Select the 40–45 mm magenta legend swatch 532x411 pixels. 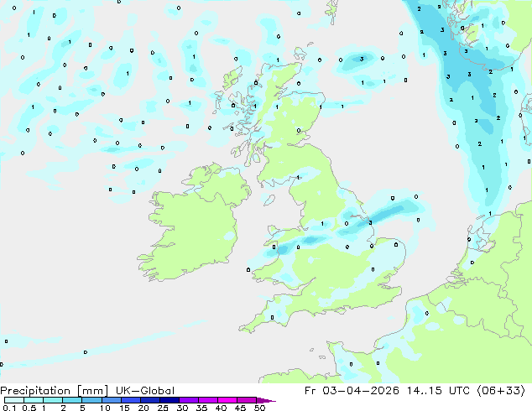[227, 400]
